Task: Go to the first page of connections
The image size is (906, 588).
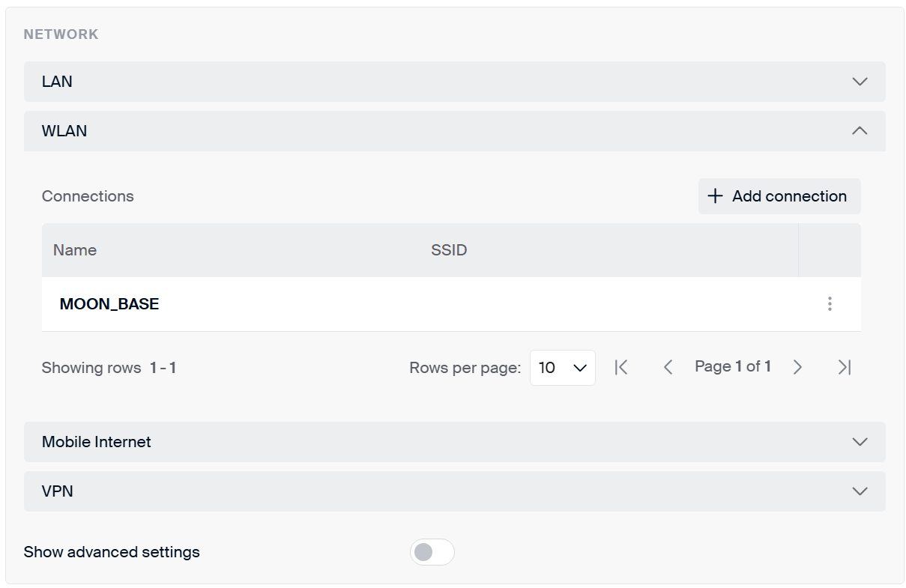Action: 620,367
